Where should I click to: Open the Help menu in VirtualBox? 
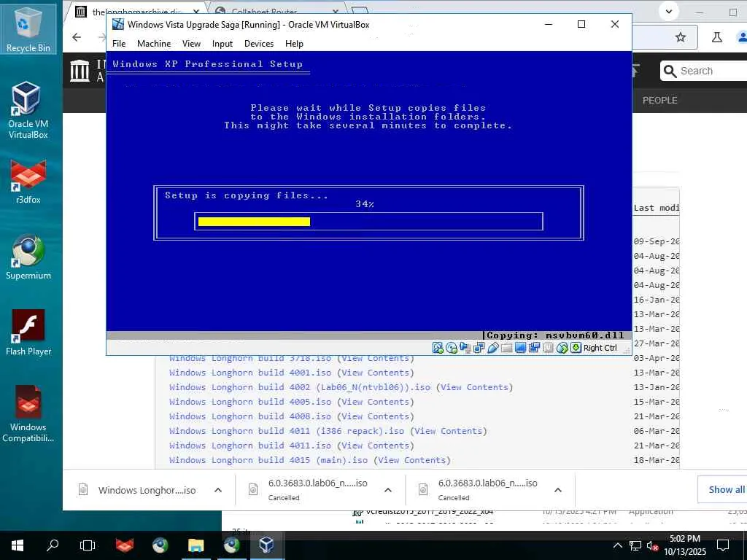click(294, 43)
